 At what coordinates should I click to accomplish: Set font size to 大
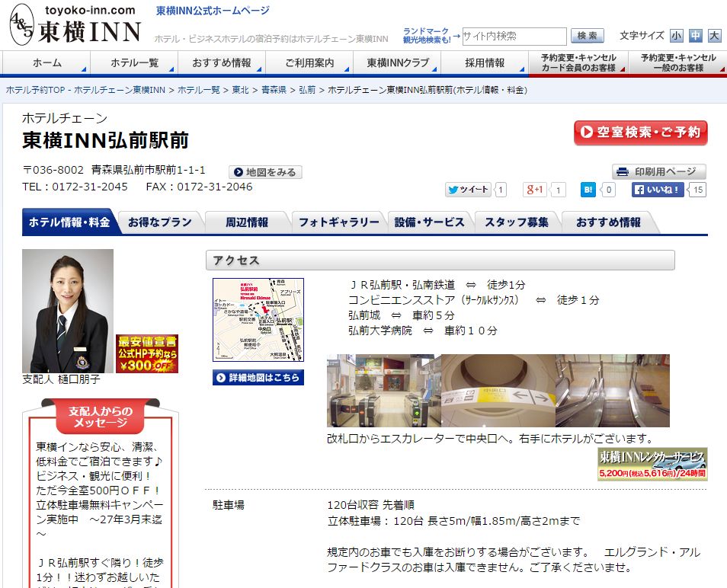point(715,36)
